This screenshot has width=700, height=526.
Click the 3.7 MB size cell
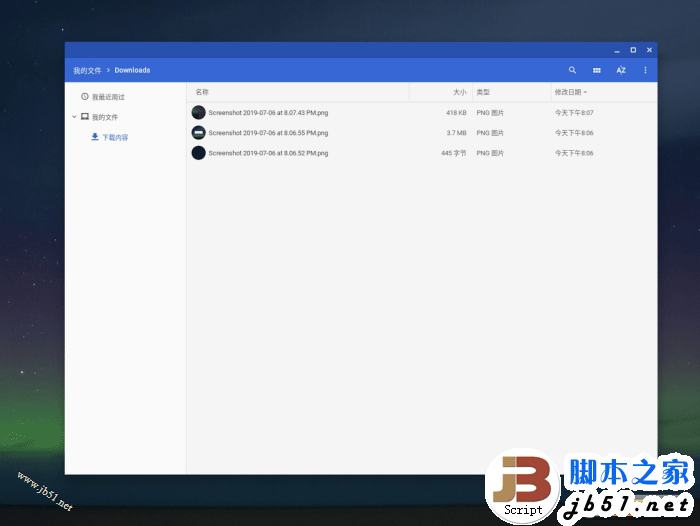[x=456, y=133]
